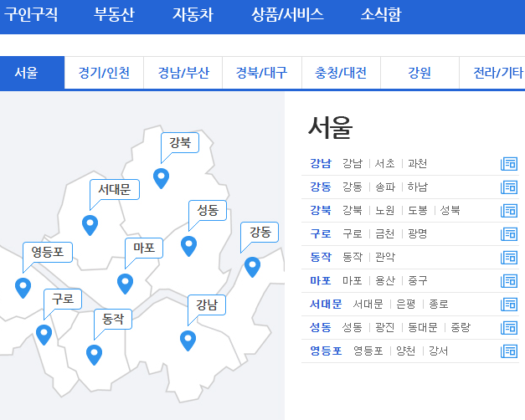Select 노원 district link
This screenshot has width=525, height=420.
(x=385, y=210)
